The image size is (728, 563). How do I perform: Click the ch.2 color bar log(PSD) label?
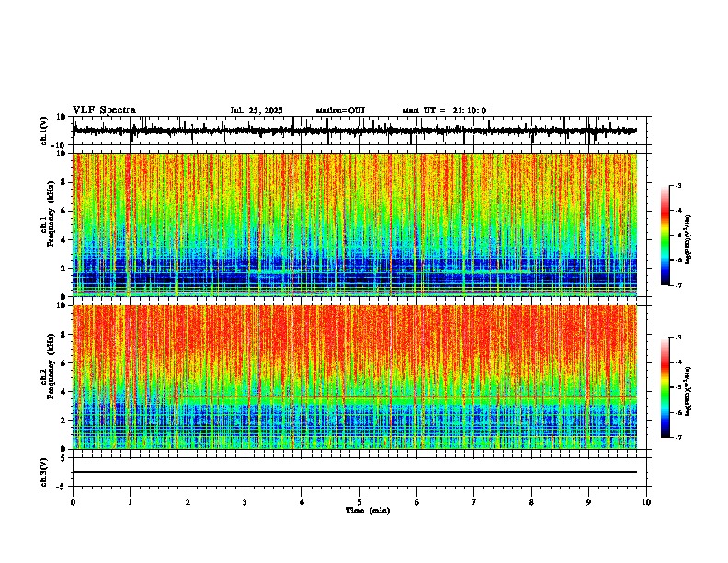click(x=688, y=391)
